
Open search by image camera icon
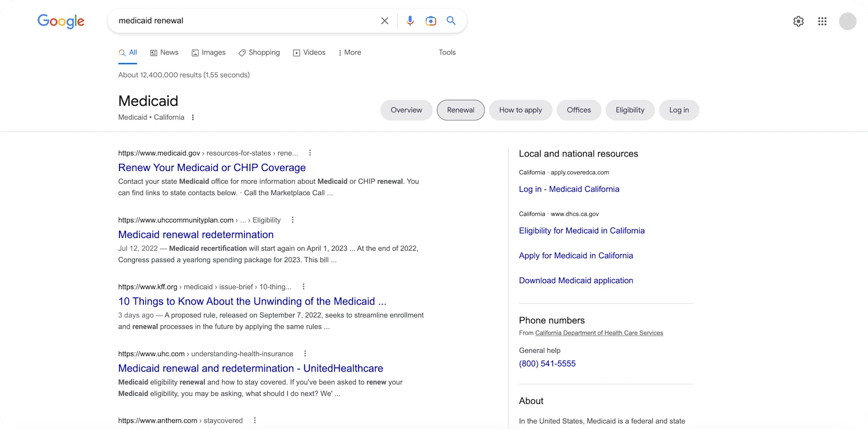pos(431,21)
